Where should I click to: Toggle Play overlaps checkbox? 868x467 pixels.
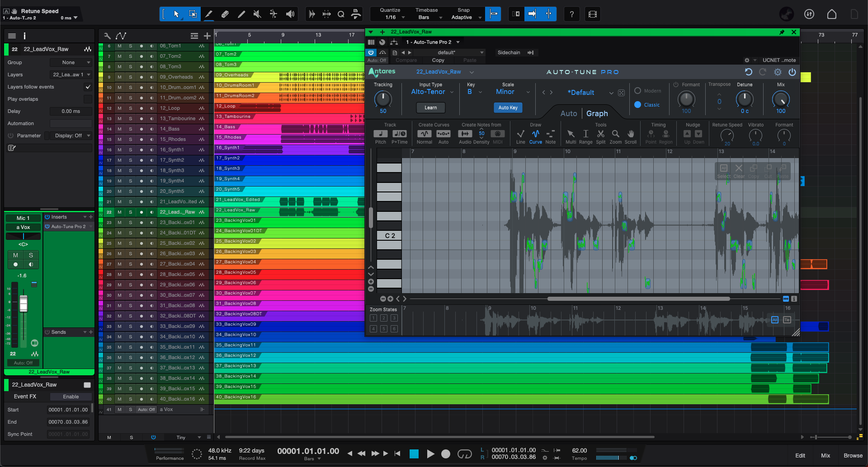(x=88, y=99)
